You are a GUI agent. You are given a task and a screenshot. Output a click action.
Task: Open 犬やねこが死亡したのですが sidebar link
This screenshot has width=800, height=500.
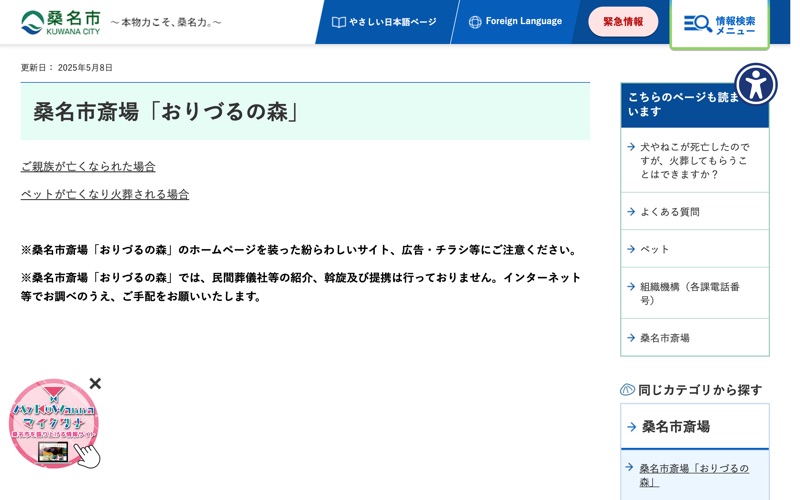tap(694, 160)
